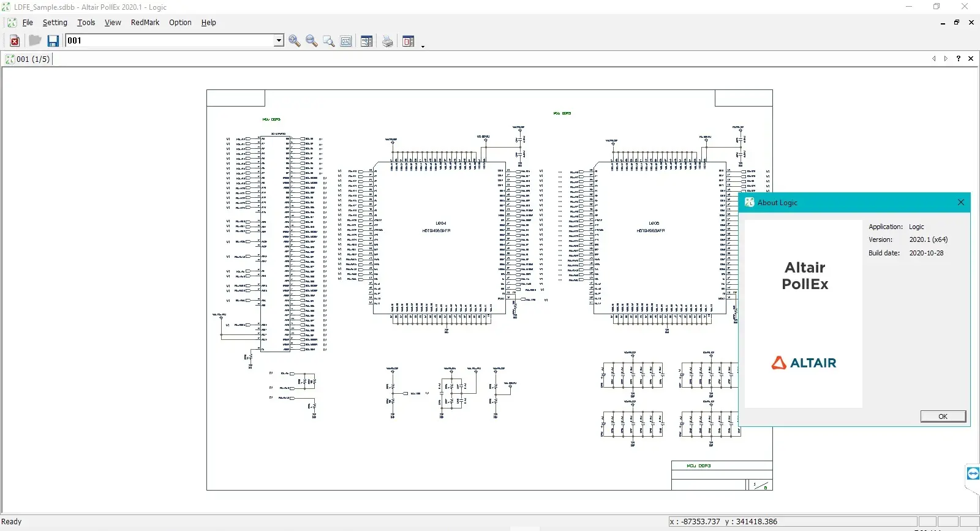Click the Altair logo in the dialog

tap(804, 363)
